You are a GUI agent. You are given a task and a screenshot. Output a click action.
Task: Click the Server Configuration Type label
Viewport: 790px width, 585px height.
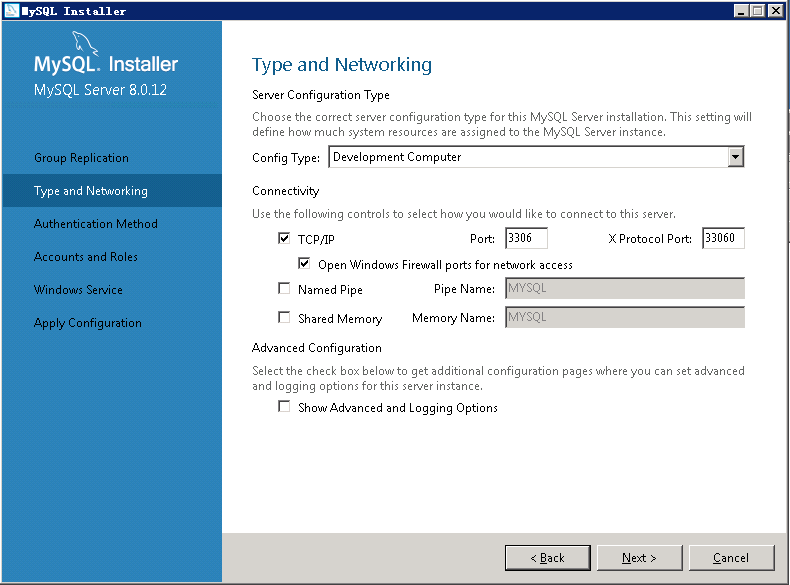321,95
